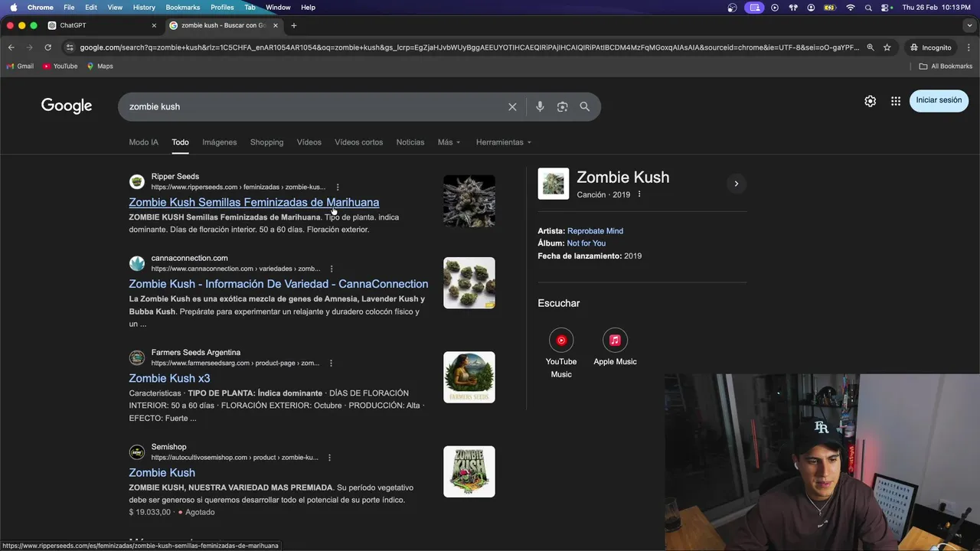Open macOS Spotlight search
This screenshot has width=980, height=551.
click(x=868, y=7)
